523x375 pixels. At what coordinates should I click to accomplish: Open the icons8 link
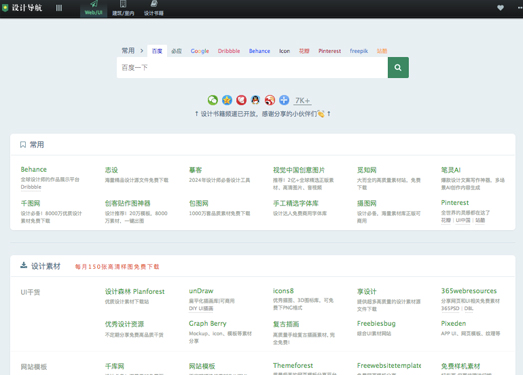click(x=283, y=291)
